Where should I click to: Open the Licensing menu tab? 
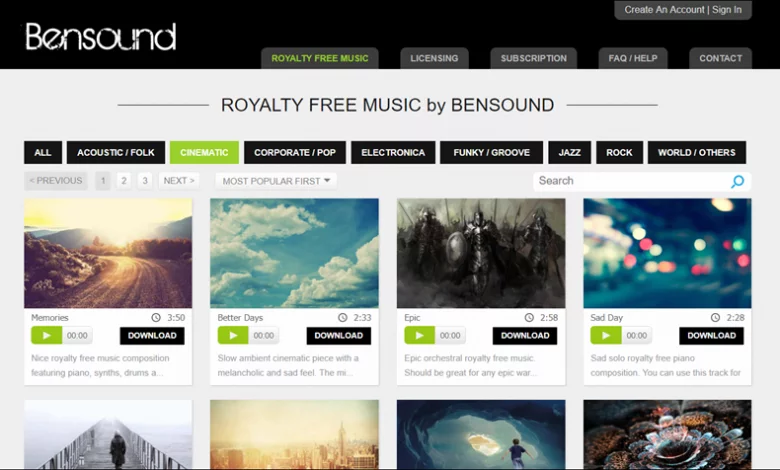tap(434, 58)
